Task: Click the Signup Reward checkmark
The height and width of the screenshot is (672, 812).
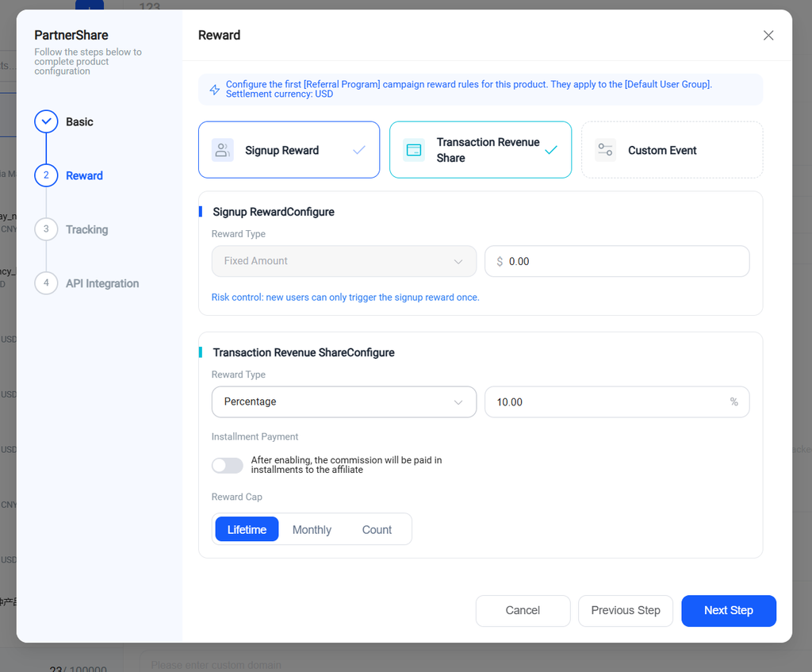Action: [x=359, y=150]
